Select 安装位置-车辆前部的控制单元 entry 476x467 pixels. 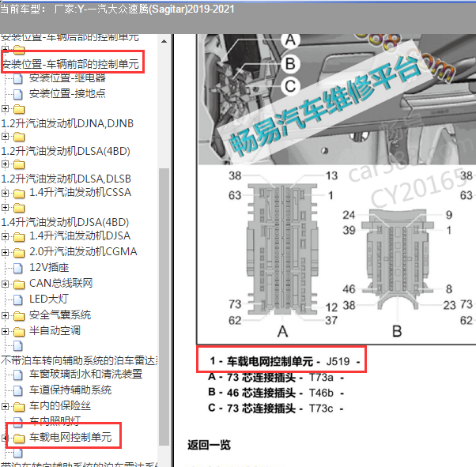coord(70,64)
